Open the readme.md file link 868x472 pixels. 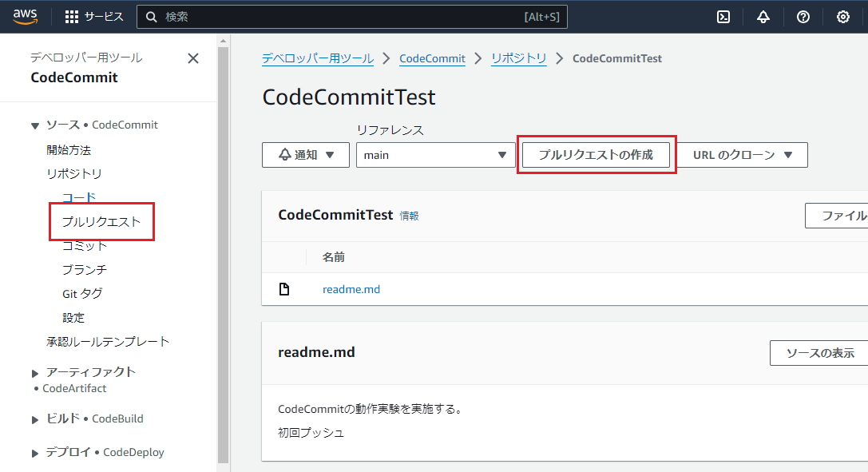(351, 290)
